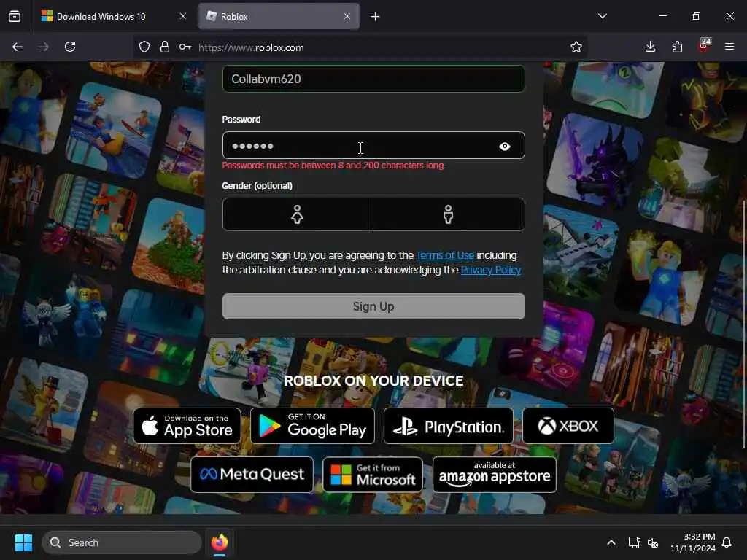
Task: Close the Roblox tab
Action: tap(347, 17)
